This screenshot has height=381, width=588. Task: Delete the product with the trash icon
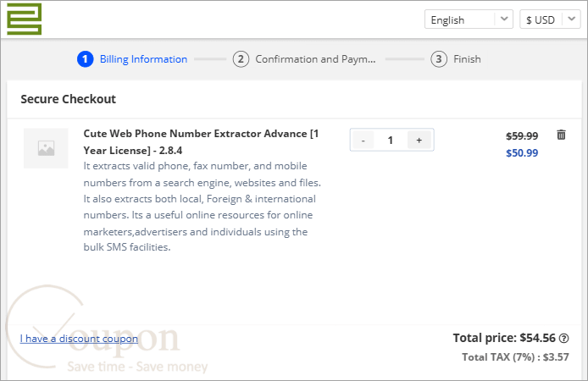tap(561, 135)
